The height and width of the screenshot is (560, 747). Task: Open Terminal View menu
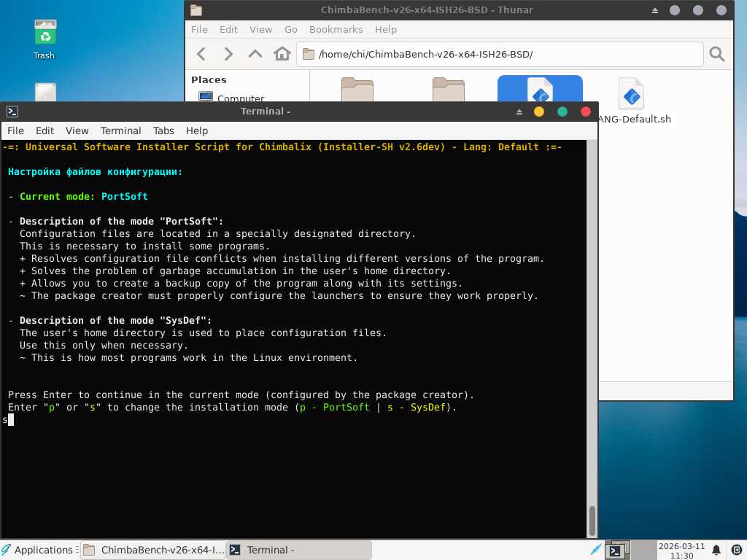(77, 131)
